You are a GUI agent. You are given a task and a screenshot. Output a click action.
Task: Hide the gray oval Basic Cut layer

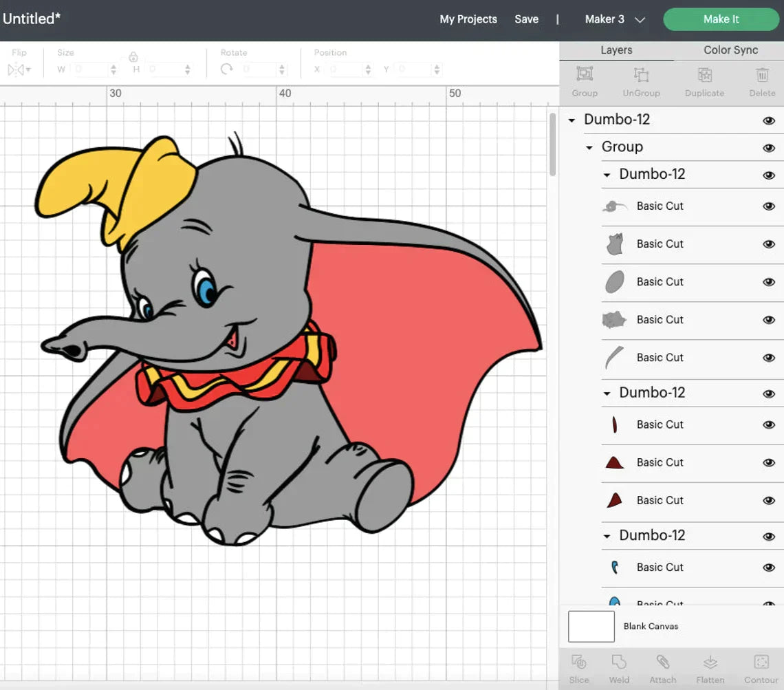pyautogui.click(x=769, y=282)
